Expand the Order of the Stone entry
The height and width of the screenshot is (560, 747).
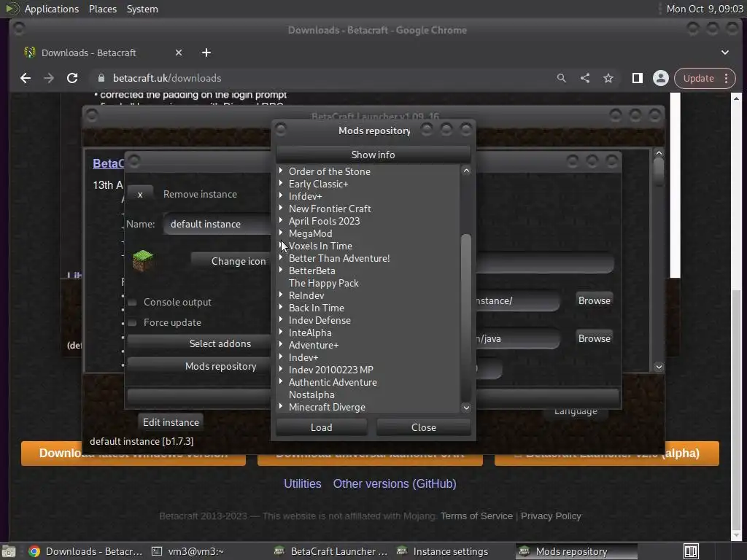pos(281,171)
